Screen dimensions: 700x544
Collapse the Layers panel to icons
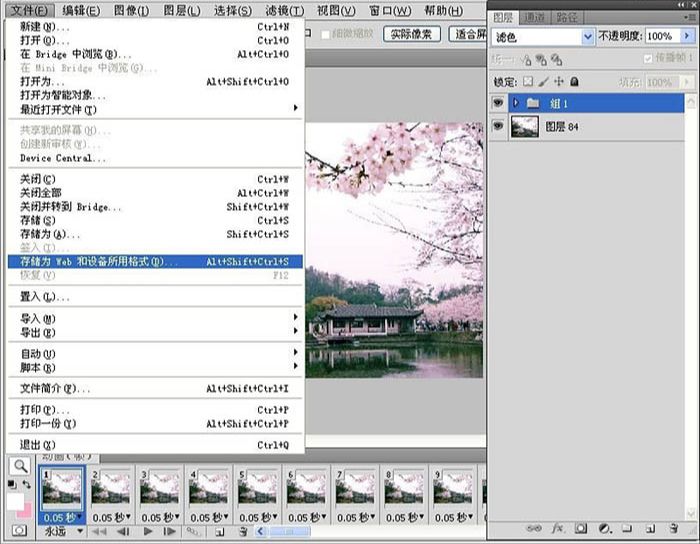pyautogui.click(x=682, y=4)
